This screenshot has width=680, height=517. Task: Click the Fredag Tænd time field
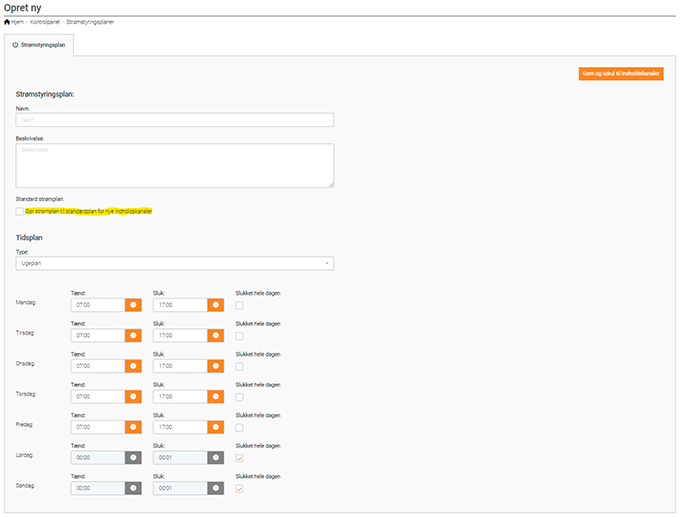98,427
